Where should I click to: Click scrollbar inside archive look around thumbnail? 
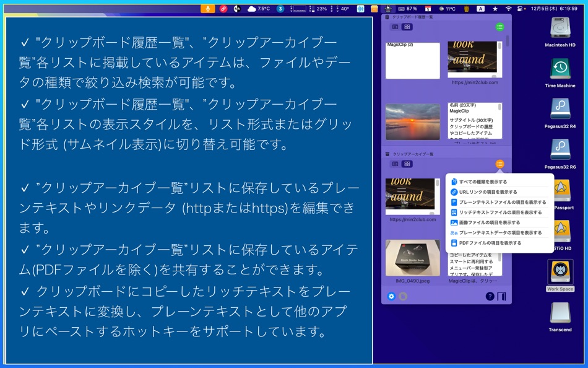437,183
